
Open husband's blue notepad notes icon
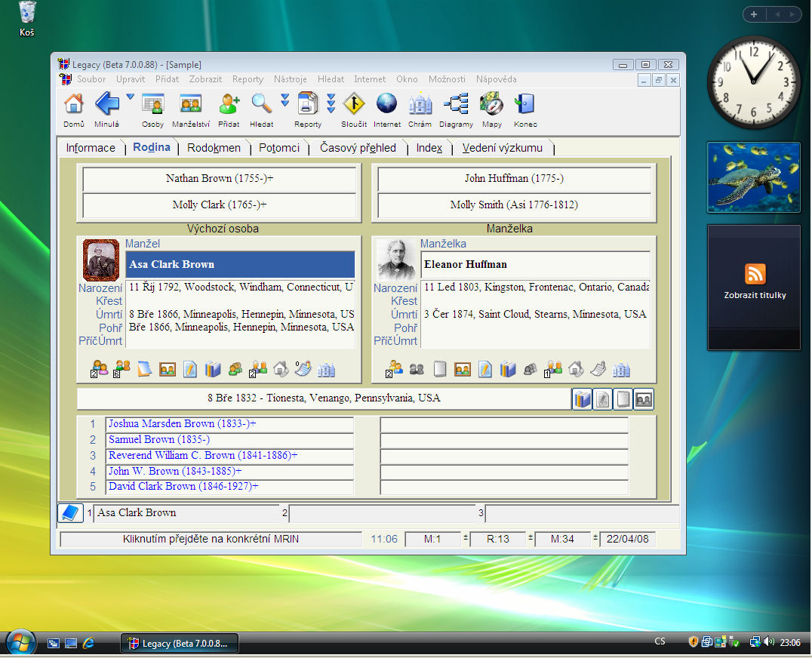tap(144, 368)
